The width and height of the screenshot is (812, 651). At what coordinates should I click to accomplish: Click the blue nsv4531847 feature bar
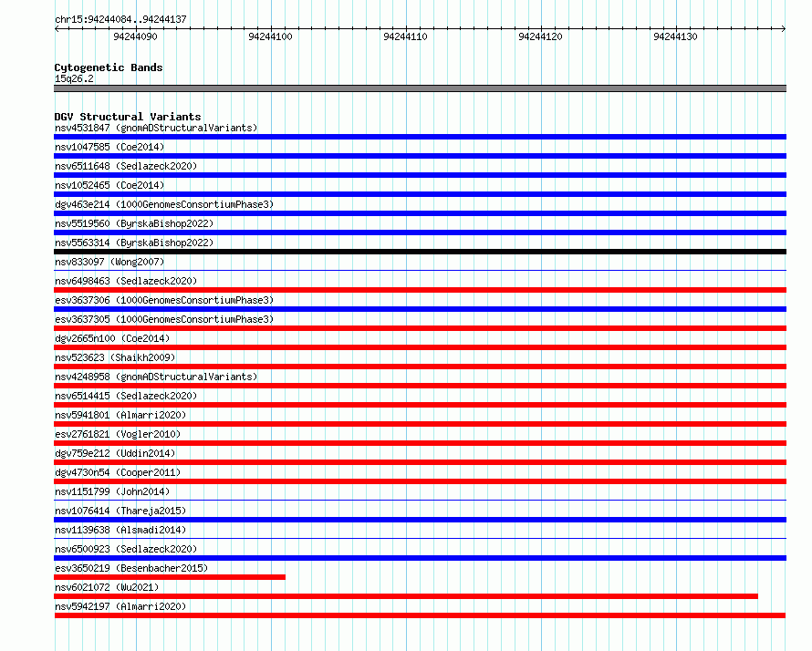[x=420, y=137]
